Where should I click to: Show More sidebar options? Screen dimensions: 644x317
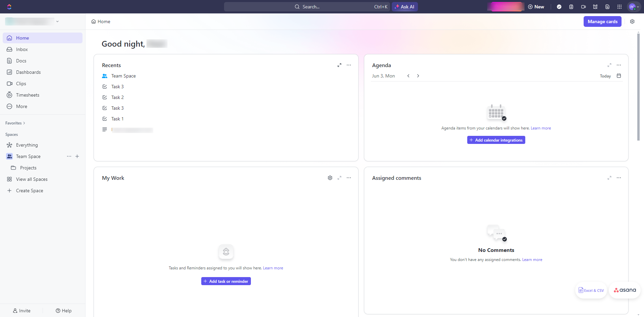pyautogui.click(x=43, y=106)
